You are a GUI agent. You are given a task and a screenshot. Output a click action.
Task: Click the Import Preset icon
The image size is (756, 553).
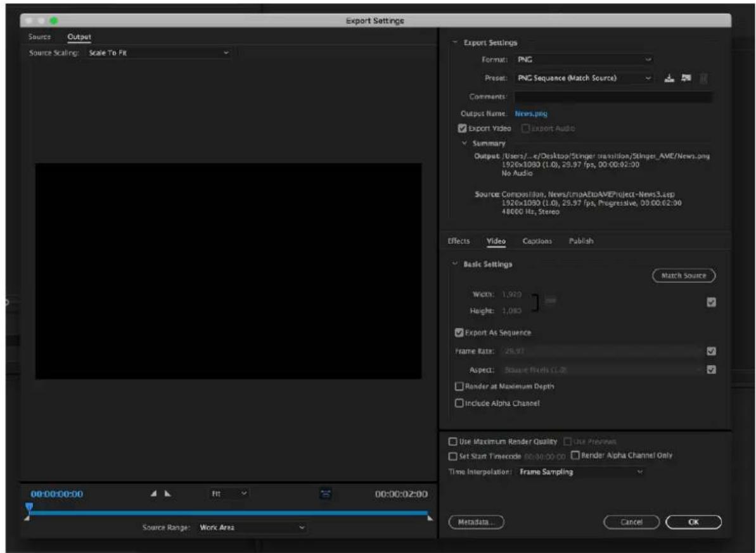(x=686, y=78)
